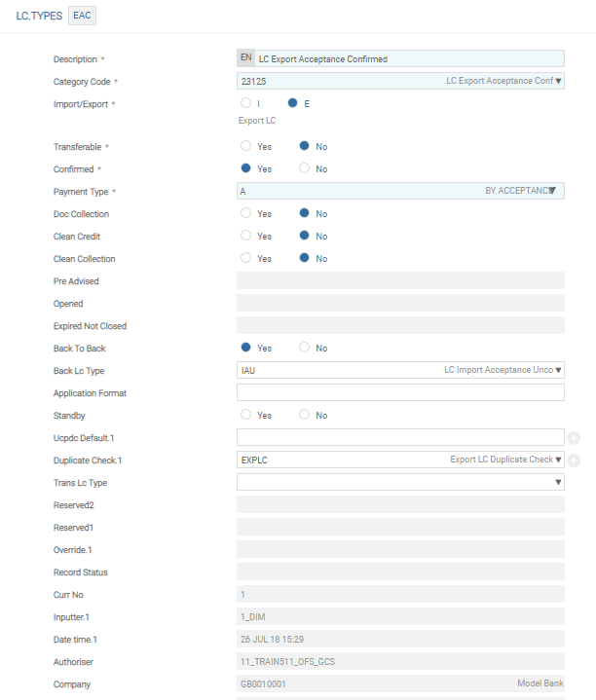Click into Category Code field 23125
Screen dimensions: 596x700
(400, 81)
